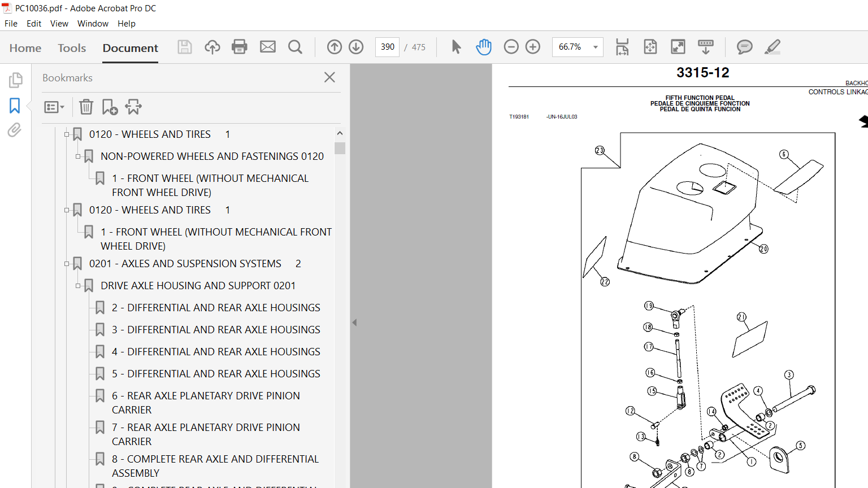The width and height of the screenshot is (868, 488).
Task: Zoom out with minus icon
Action: point(511,47)
